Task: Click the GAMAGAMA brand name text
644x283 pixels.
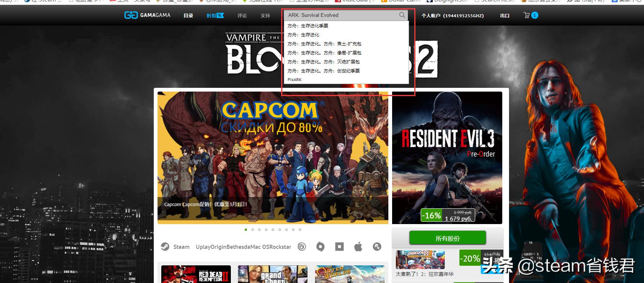Action: 155,15
